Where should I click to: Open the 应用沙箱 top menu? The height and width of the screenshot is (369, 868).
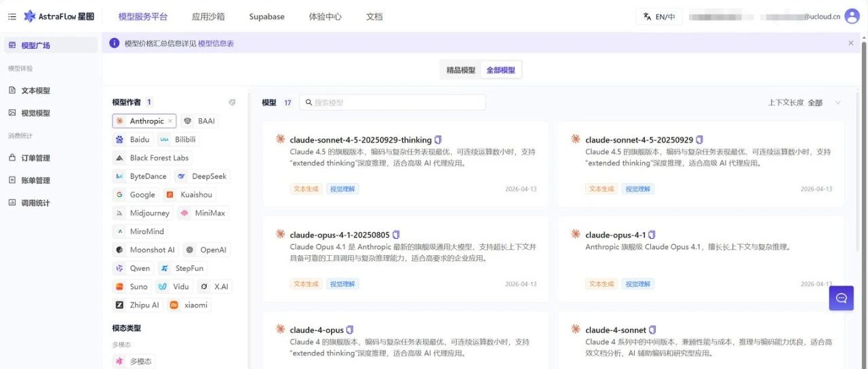tap(208, 17)
